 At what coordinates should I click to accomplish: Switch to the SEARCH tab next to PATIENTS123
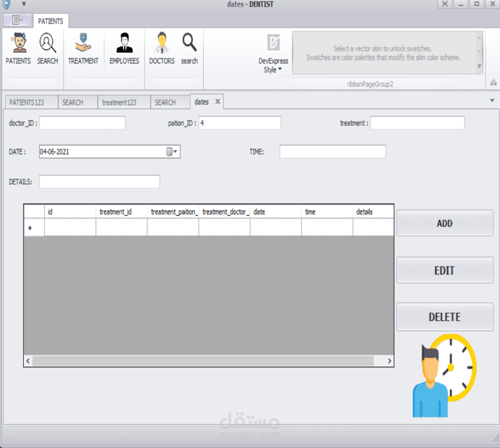[x=77, y=103]
